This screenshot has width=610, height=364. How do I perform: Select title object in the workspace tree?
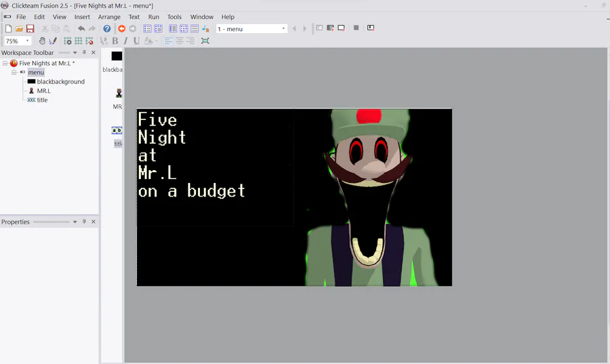42,100
